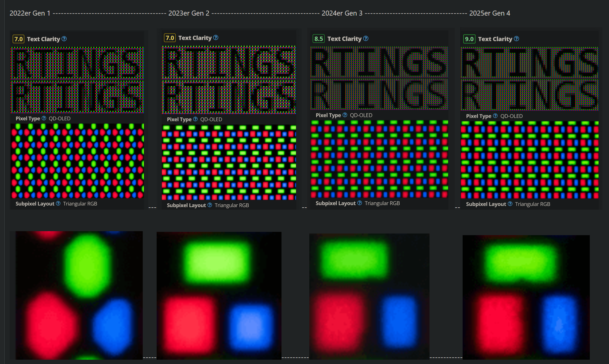Screen dimensions: 609x364
Task: Open the Gen 4 RTINGS text clarity photo
Action: click(x=530, y=79)
